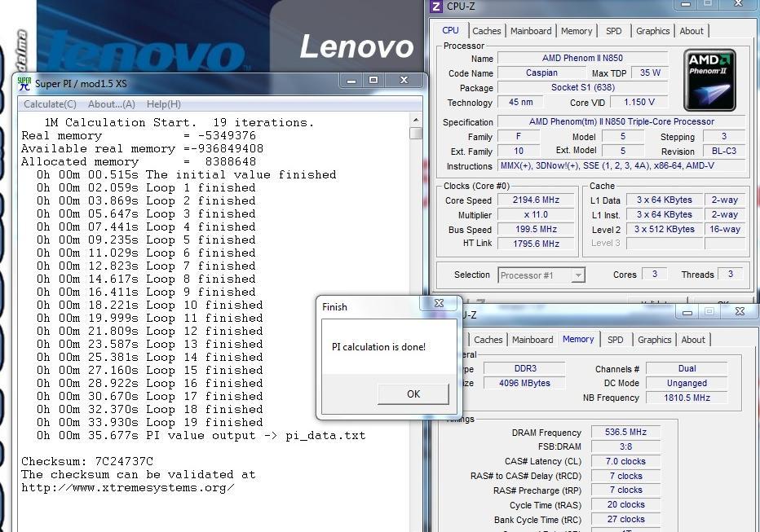Click the CAS# Latency 7.0 clocks value
Screen dimensions: 760x532
[x=625, y=461]
